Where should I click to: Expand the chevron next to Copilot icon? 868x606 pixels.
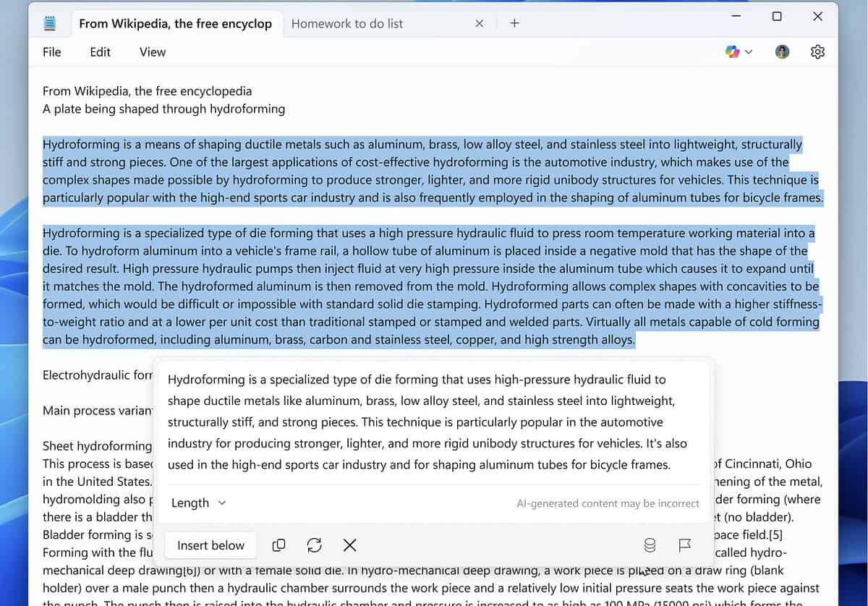pyautogui.click(x=749, y=52)
